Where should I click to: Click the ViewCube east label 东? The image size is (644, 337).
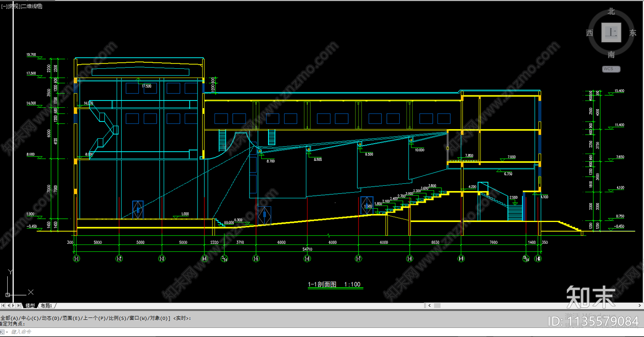[x=633, y=33]
